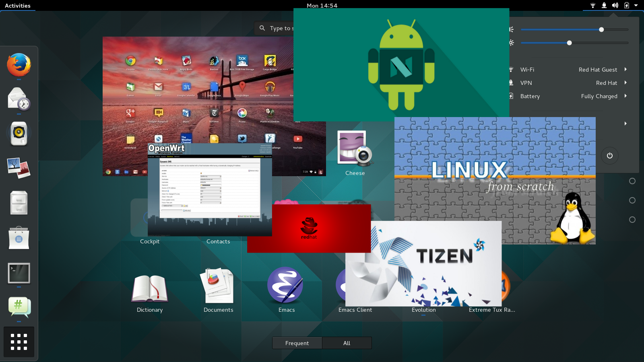Expand the Battery Fully Charged details

[625, 96]
